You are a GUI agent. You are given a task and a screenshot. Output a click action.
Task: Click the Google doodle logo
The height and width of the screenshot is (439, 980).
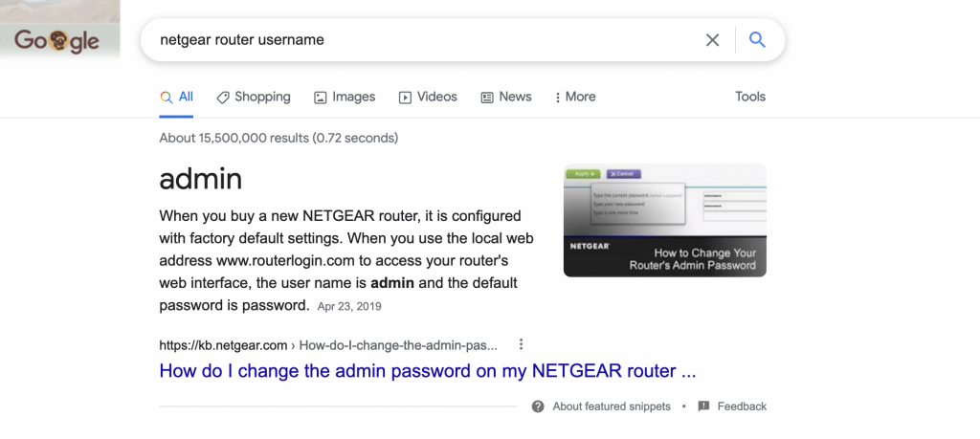tap(57, 41)
